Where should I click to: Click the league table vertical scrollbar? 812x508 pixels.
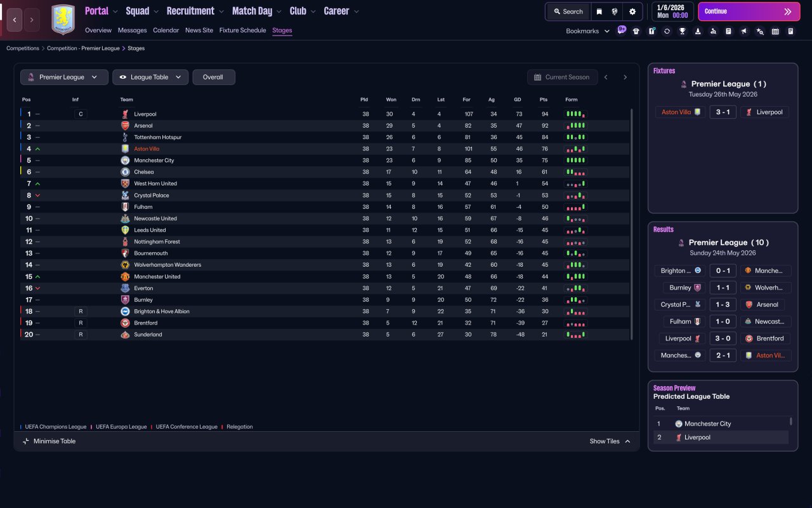[632, 224]
